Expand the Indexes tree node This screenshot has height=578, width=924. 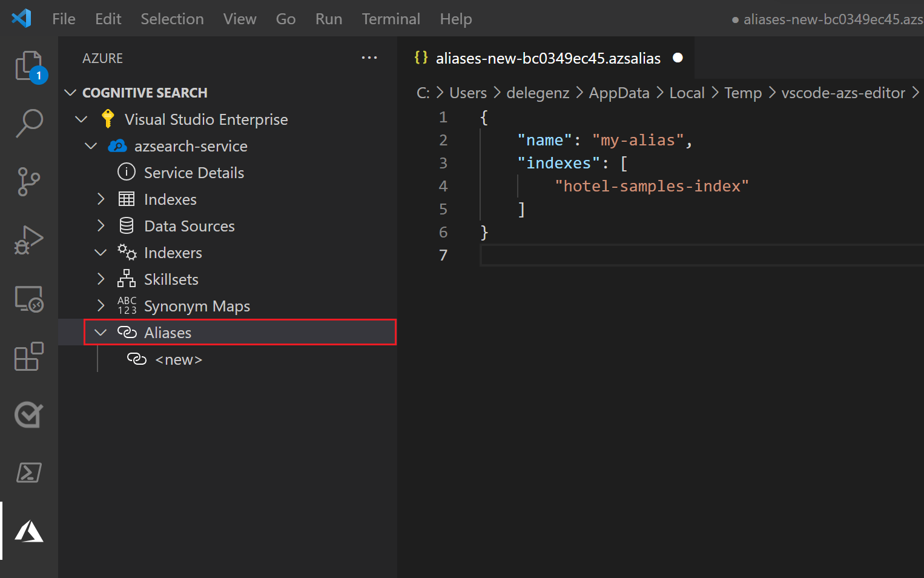(101, 199)
